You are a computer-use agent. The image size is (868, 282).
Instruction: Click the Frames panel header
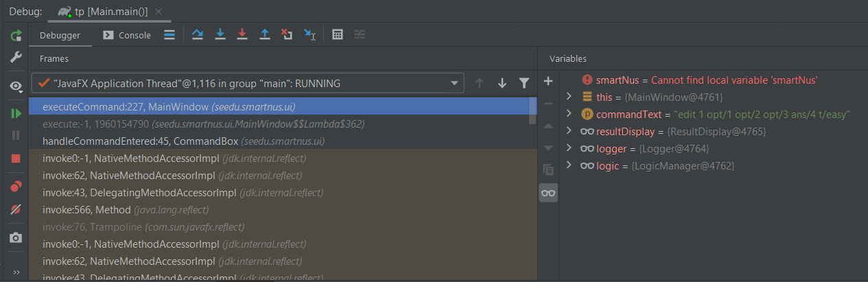tap(54, 59)
